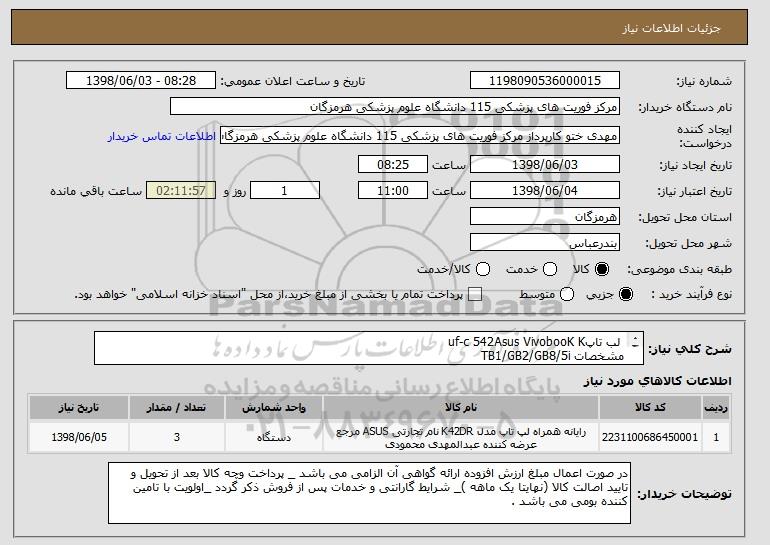Viewport: 770px width, 545px height.
Task: Click the شماره نیاز field 1198090536000015
Action: (x=545, y=81)
